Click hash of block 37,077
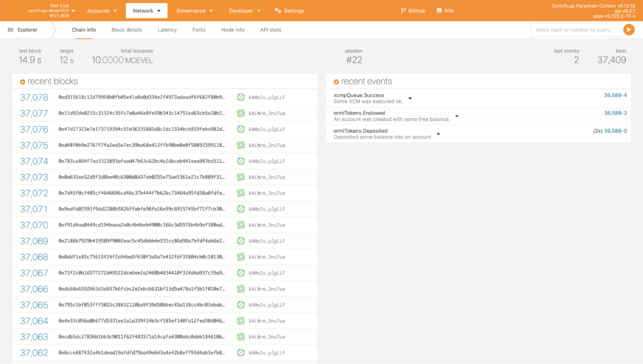Image resolution: width=643 pixels, height=364 pixels. [141, 113]
